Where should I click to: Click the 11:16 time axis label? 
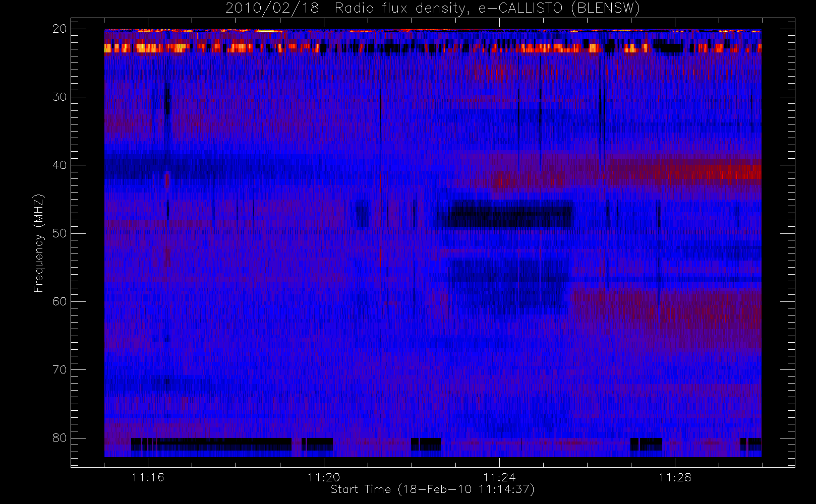[148, 477]
